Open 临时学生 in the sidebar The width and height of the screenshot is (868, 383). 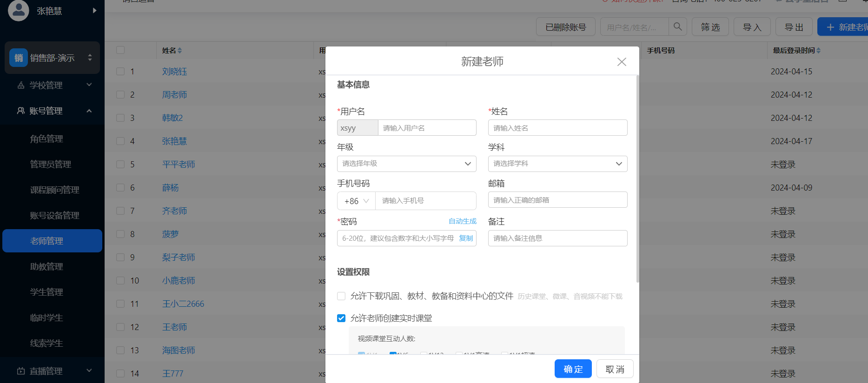click(x=46, y=317)
